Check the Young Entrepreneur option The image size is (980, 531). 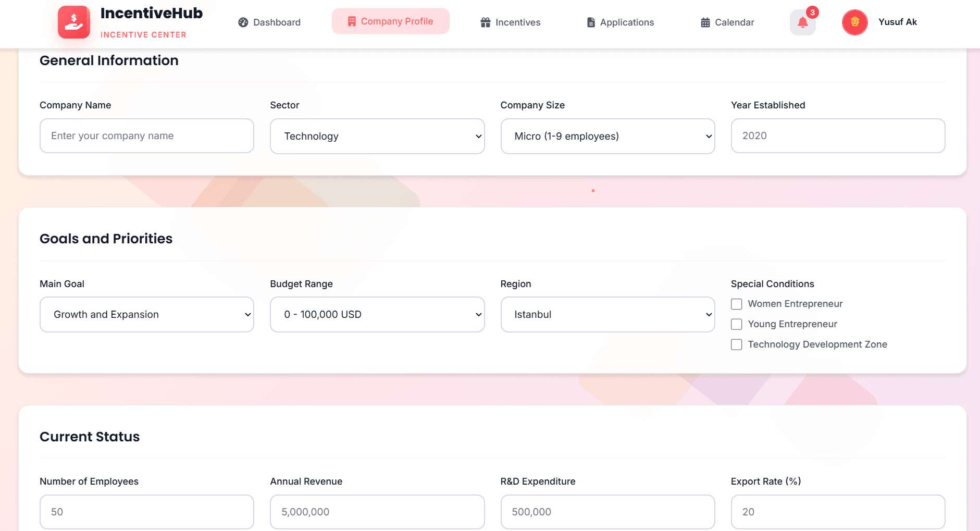736,324
